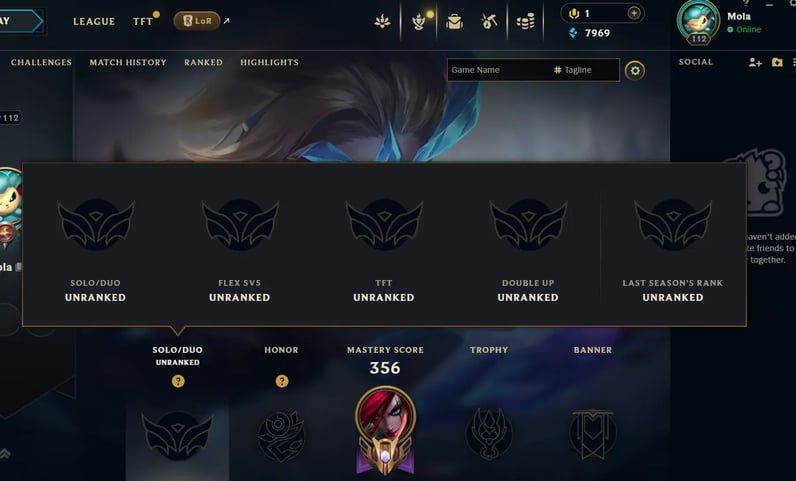Expand the chevron arrows at bottom left
Screen dimensions: 796x481
click(5, 454)
